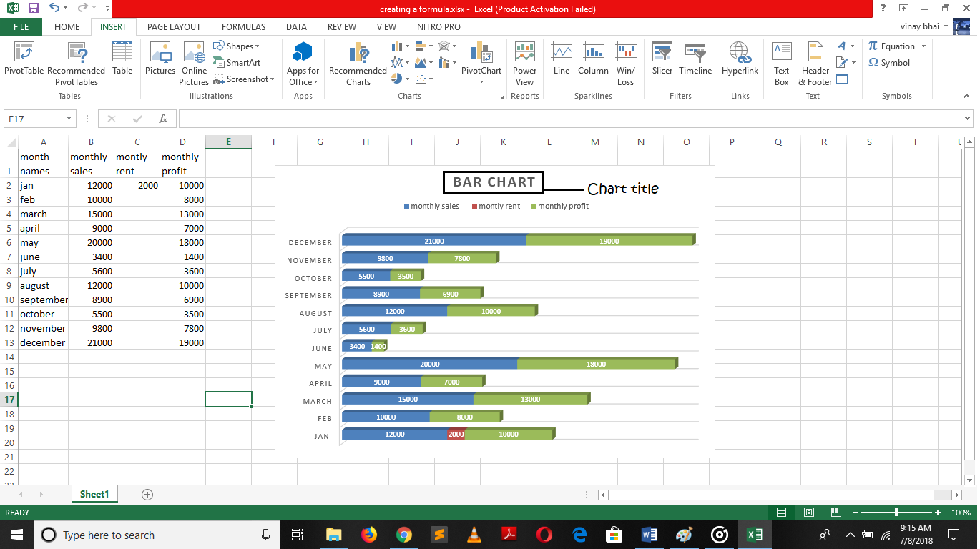Switch to Normal view in status bar
Screen dimensions: 980x549
[x=782, y=513]
